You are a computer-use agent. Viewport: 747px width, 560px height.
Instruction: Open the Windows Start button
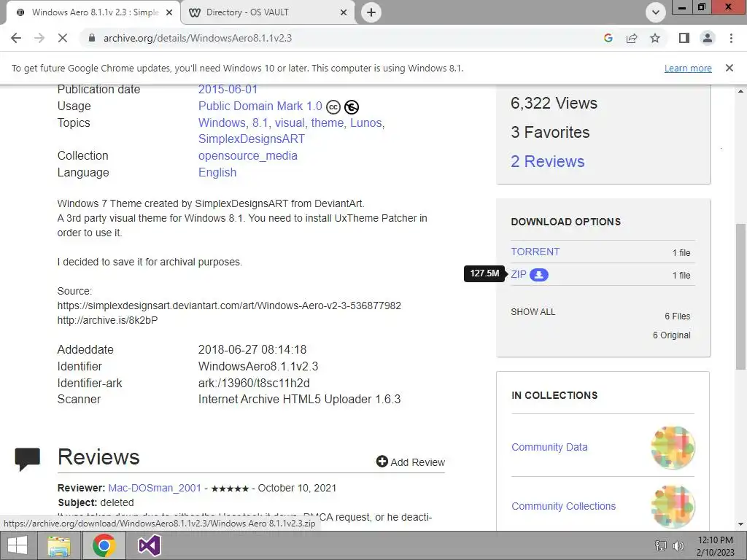(x=18, y=545)
